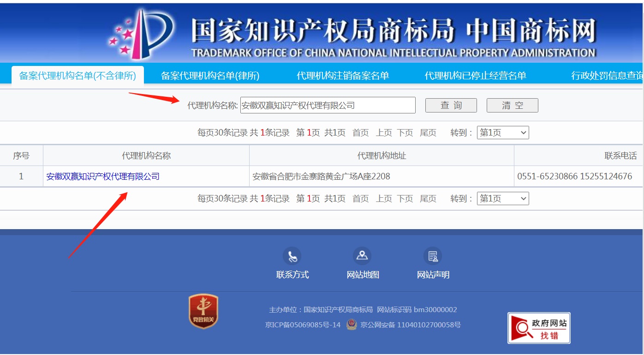644x355 pixels.
Task: Click the 主办单位：国家知识产权局商标局 footer text
Action: point(321,310)
